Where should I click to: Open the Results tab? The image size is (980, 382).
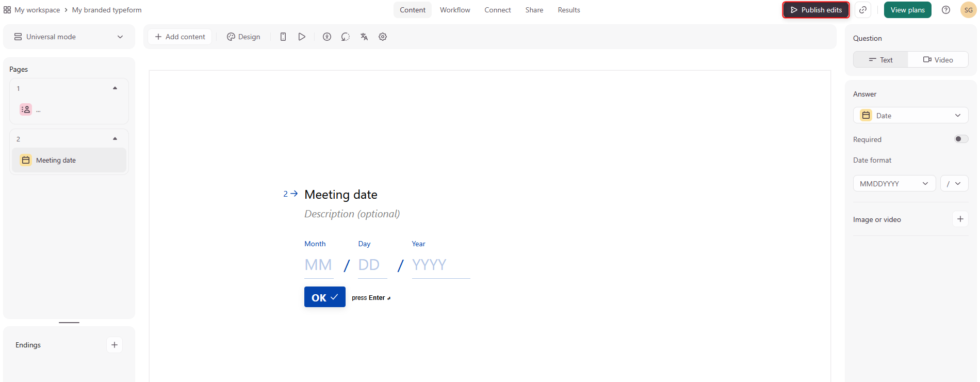[569, 10]
